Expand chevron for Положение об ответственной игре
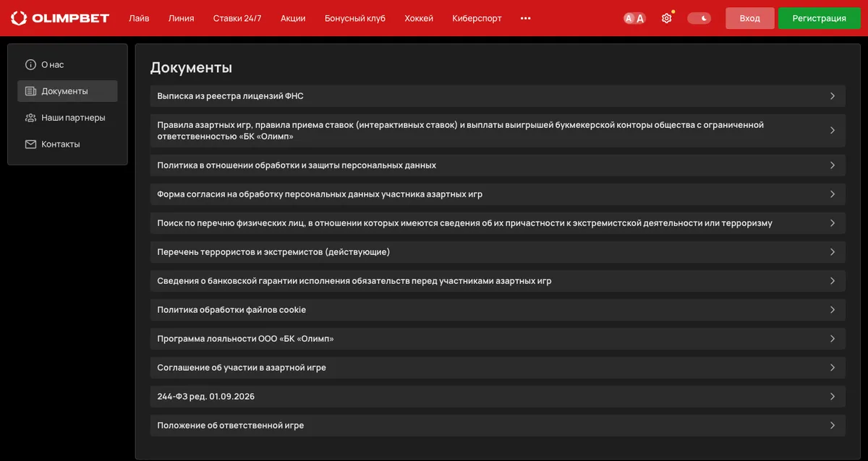 coord(833,426)
